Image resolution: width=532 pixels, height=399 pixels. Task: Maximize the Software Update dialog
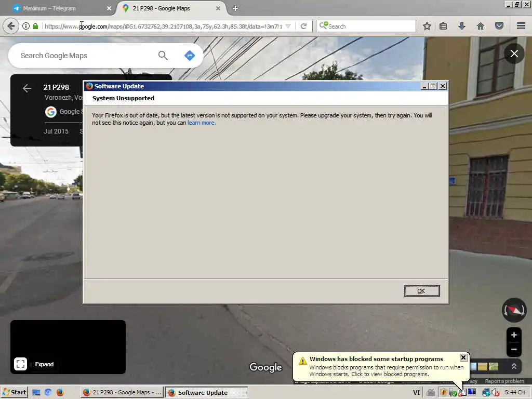433,86
